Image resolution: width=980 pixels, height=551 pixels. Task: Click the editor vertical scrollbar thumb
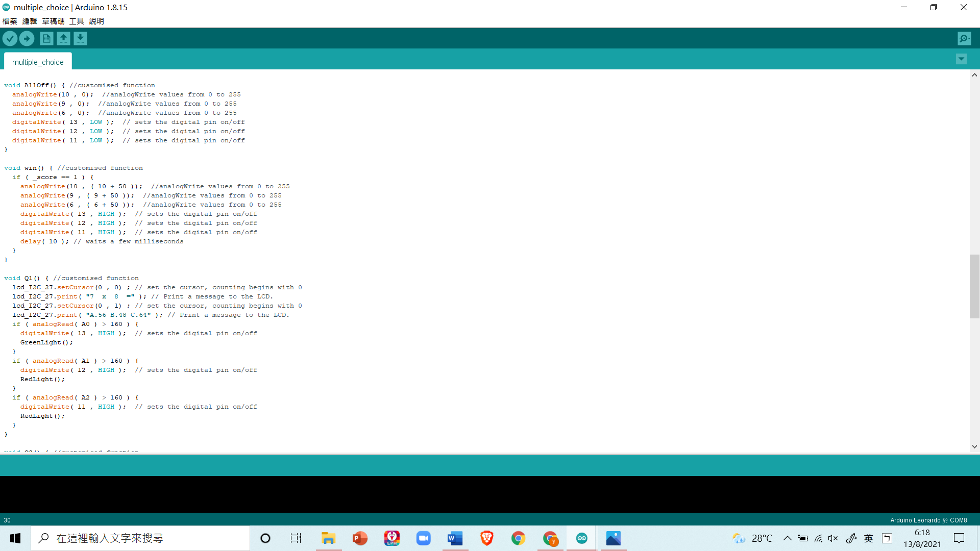click(x=974, y=286)
